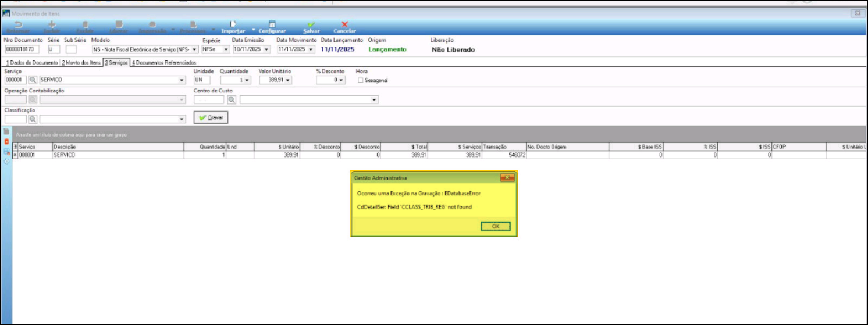Click the Serviço search magnifier icon
The width and height of the screenshot is (868, 325).
(33, 80)
